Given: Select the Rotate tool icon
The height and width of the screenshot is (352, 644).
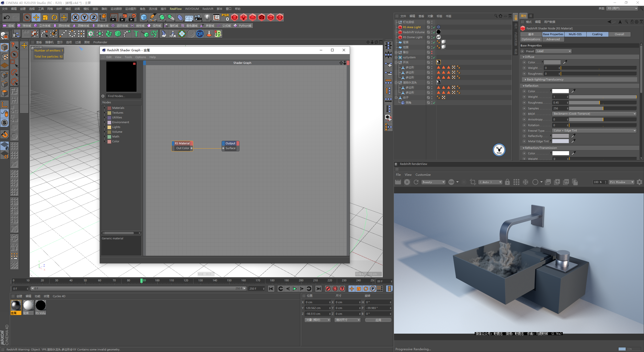Looking at the screenshot, I should pyautogui.click(x=54, y=17).
